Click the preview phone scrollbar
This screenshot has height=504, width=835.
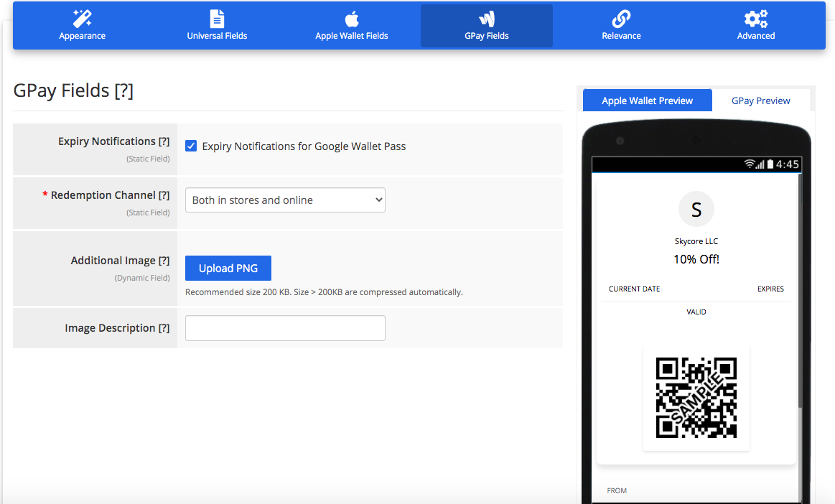[799, 291]
